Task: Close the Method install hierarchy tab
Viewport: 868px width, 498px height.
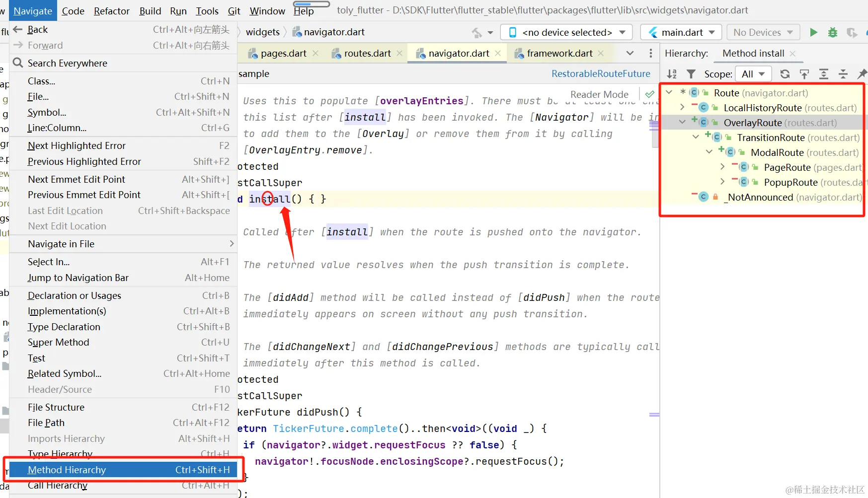Action: pos(792,53)
